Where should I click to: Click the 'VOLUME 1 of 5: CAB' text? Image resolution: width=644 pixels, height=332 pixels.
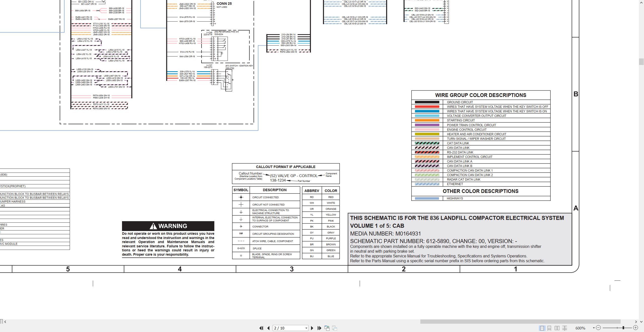click(377, 226)
